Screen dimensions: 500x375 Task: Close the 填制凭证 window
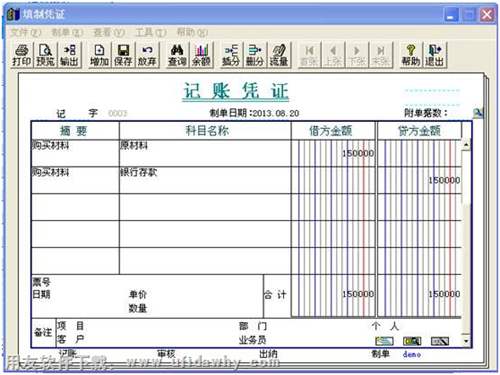click(x=487, y=14)
